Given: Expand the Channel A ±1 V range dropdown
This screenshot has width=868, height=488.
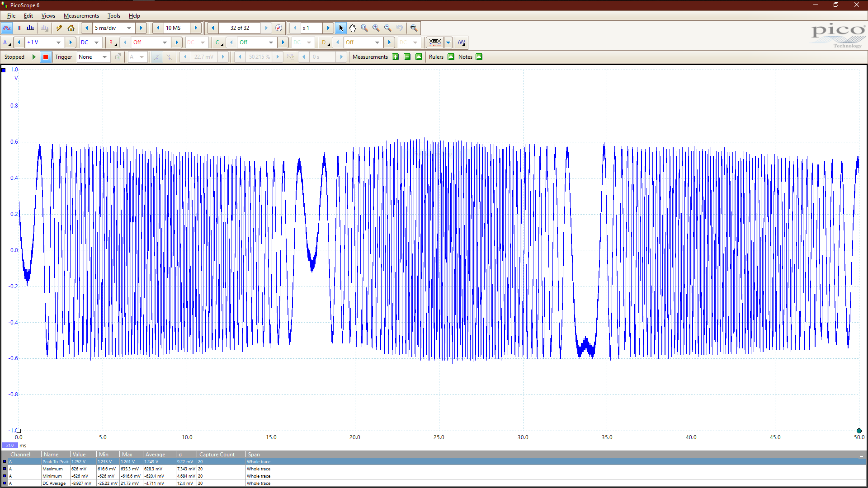Looking at the screenshot, I should point(58,42).
